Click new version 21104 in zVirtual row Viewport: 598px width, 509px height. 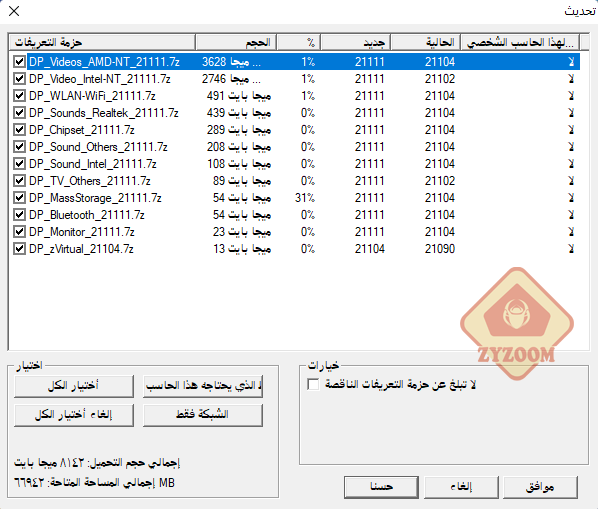tap(370, 249)
